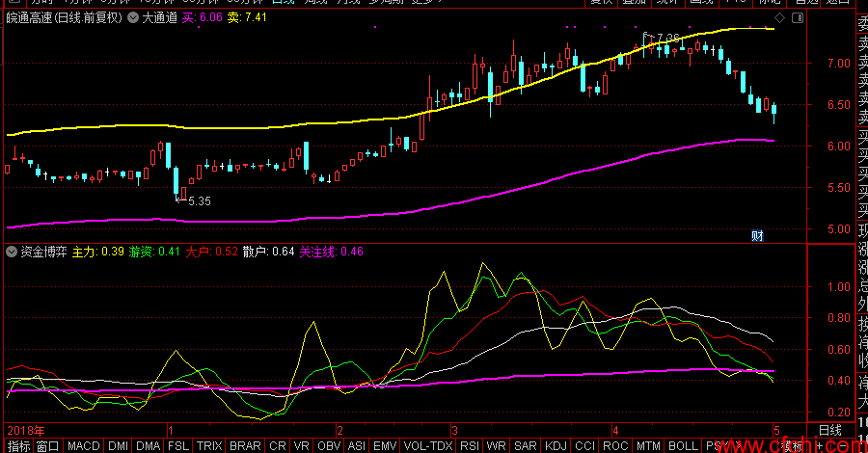Click the 日线 period label at bottom right
Image resolution: width=868 pixels, height=453 pixels.
click(x=830, y=430)
